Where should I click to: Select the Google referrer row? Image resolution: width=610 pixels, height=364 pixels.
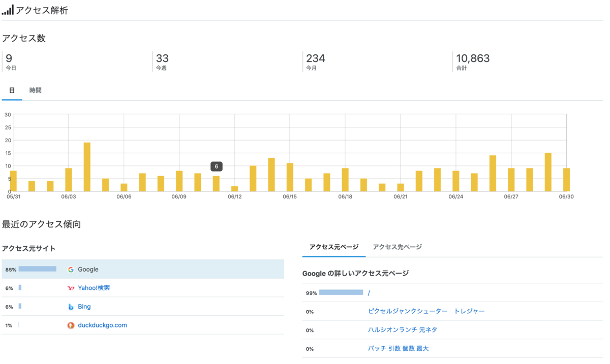[143, 269]
